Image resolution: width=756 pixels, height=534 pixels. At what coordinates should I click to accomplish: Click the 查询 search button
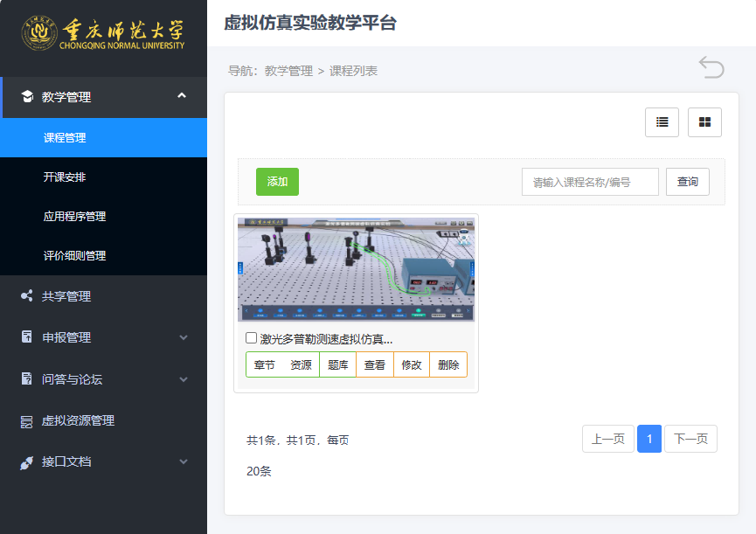coord(687,182)
